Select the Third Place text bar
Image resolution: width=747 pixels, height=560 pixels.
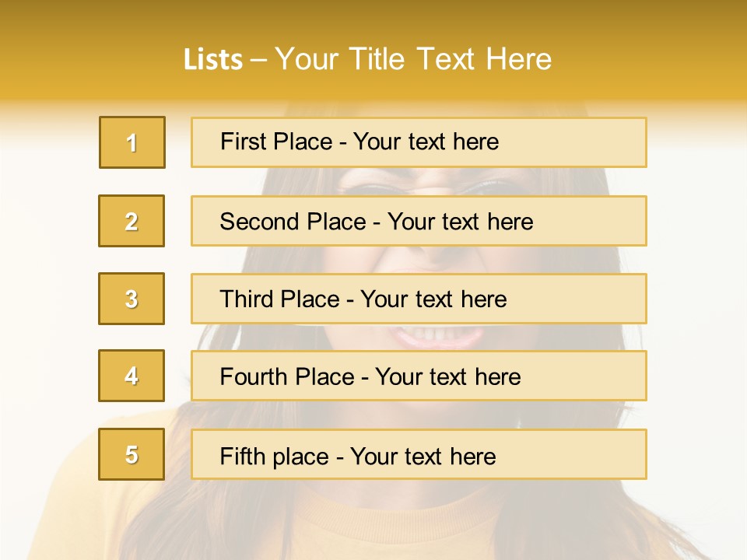coord(419,299)
